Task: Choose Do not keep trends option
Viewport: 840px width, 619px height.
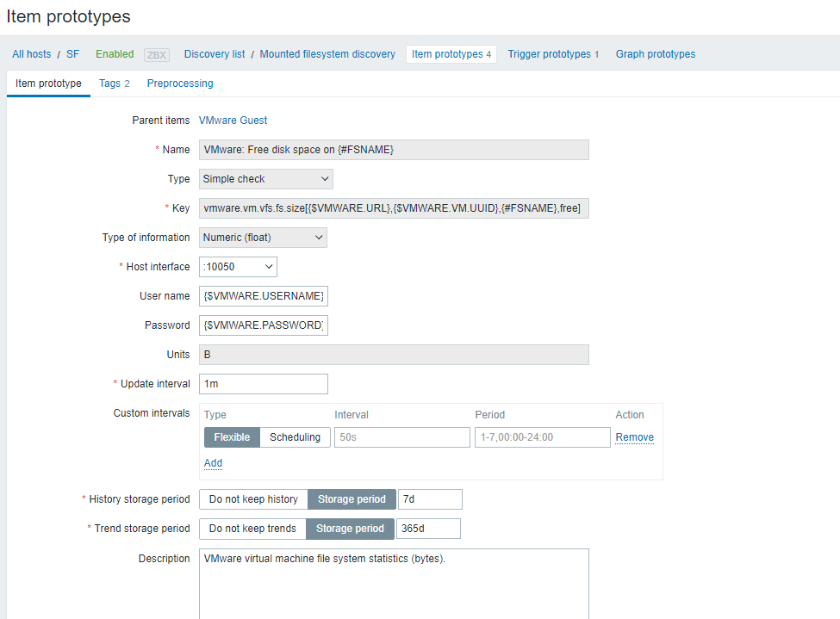Action: click(x=252, y=529)
